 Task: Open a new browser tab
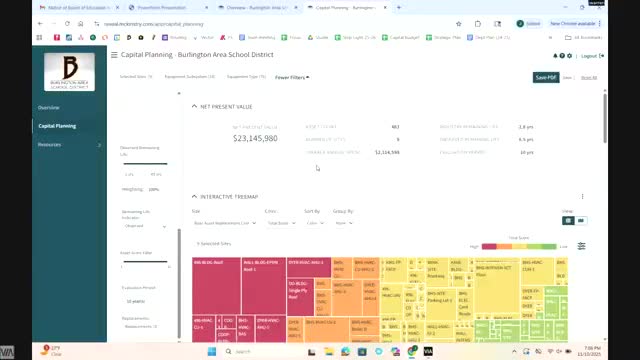click(x=399, y=7)
